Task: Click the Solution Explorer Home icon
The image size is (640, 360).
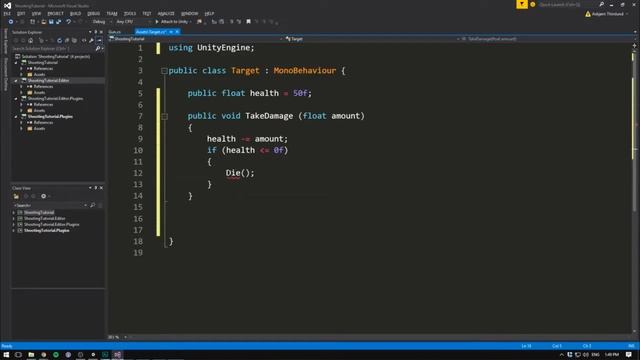Action: [31, 40]
